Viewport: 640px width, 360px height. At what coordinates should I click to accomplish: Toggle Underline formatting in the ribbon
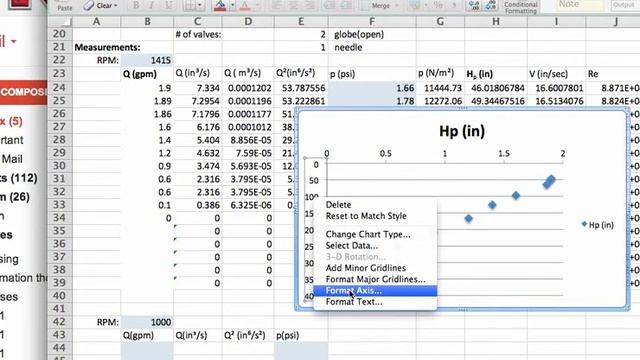point(168,6)
